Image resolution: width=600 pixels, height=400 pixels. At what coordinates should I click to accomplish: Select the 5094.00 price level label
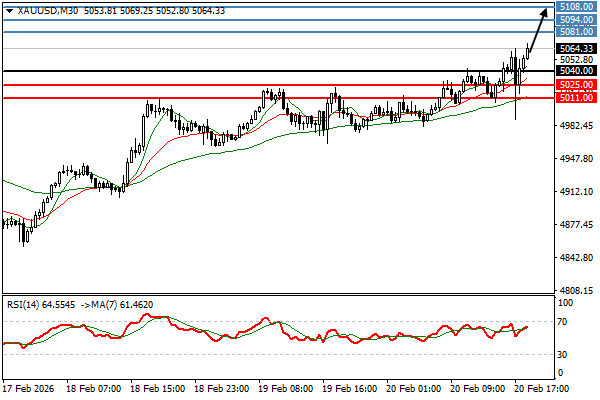click(x=577, y=19)
